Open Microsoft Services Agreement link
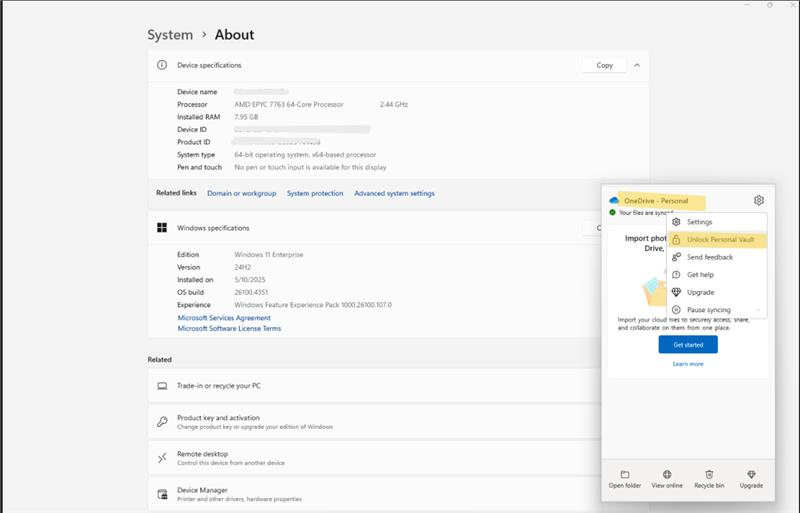This screenshot has width=800, height=513. [224, 317]
